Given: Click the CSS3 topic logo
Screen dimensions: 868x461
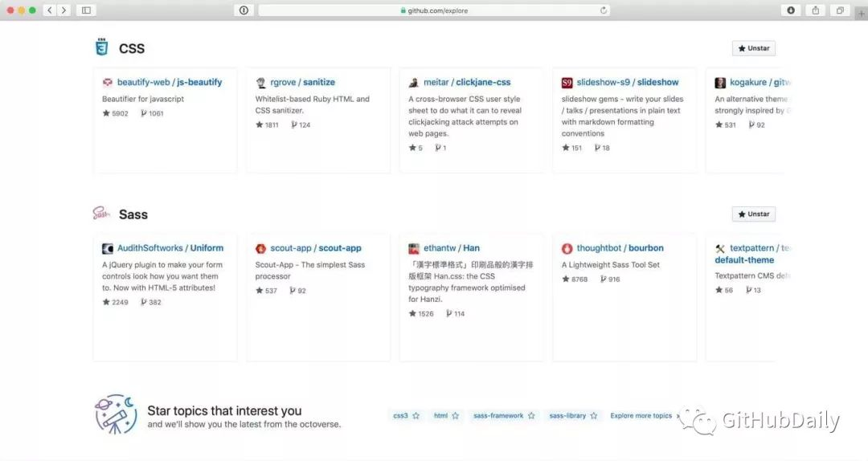Looking at the screenshot, I should 101,47.
